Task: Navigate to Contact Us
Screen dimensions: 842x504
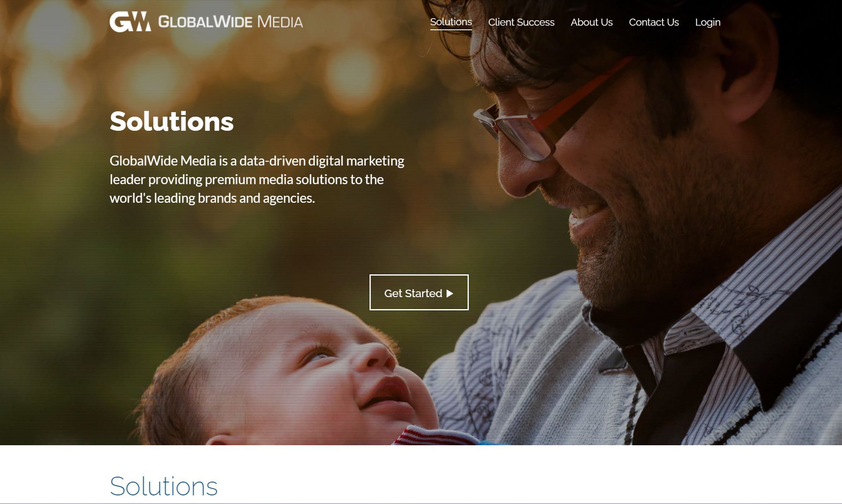Action: tap(654, 22)
